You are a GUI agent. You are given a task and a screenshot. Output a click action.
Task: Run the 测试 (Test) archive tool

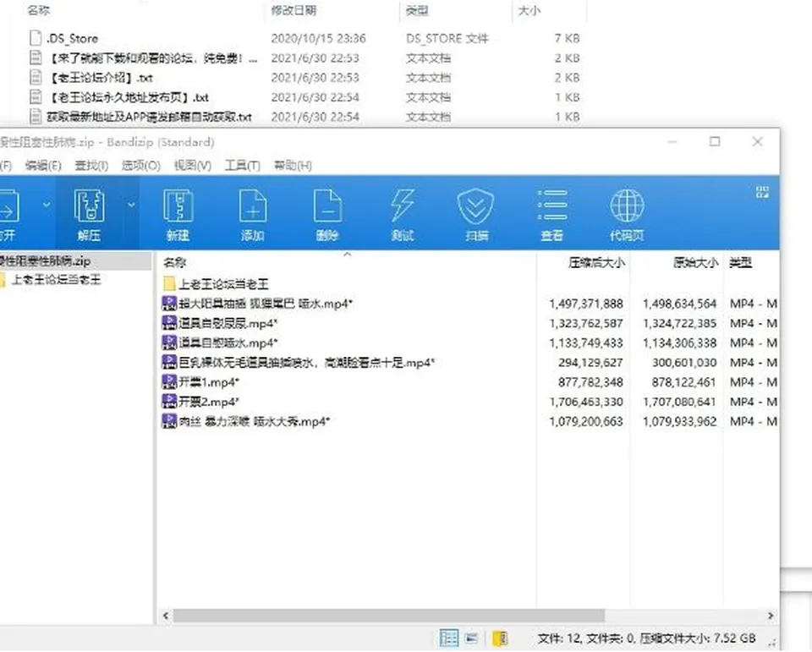(403, 213)
